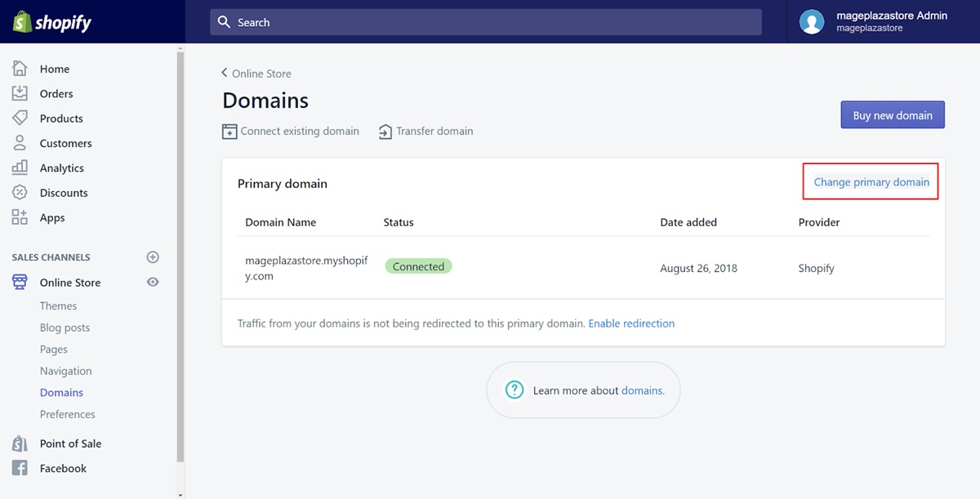Viewport: 980px width, 499px height.
Task: Open Discounts badge icon
Action: tap(20, 193)
